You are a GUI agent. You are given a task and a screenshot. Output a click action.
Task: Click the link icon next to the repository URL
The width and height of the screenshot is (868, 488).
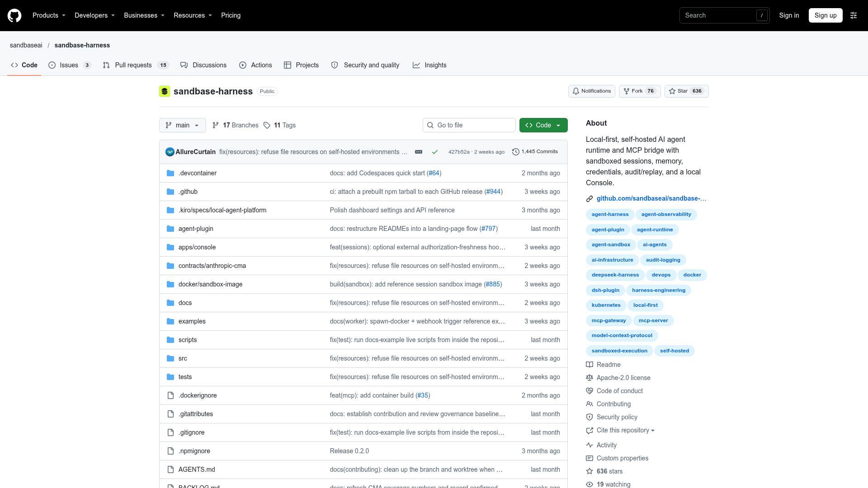[590, 199]
